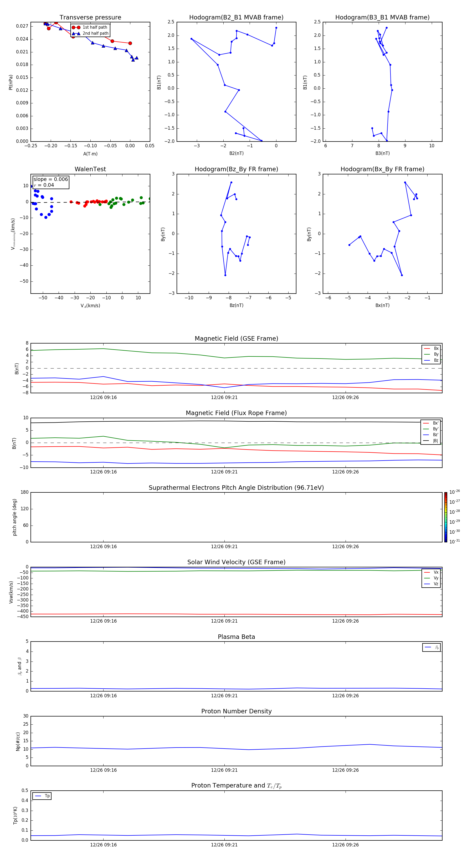This screenshot has width=473, height=868.
Task: Click the "Magnetic Field (GSE Frame)" title
Action: pos(236,339)
